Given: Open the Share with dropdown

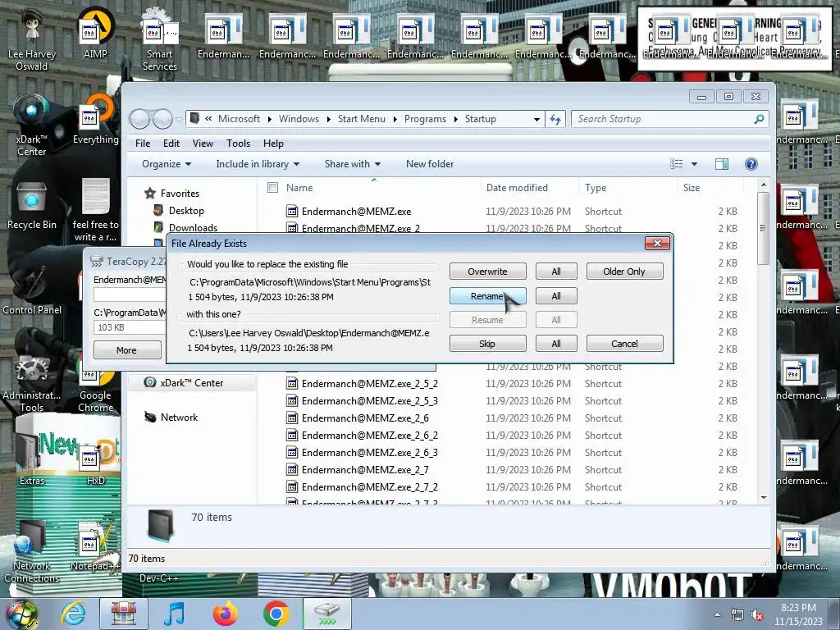Looking at the screenshot, I should coord(353,164).
